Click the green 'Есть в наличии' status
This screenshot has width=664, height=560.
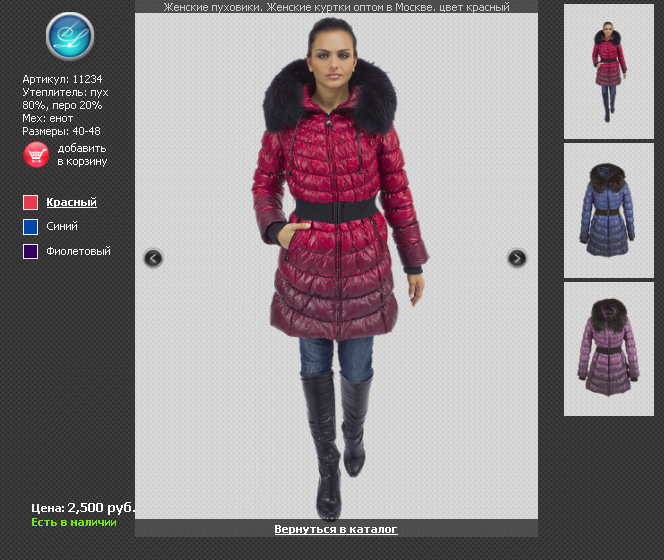point(74,522)
